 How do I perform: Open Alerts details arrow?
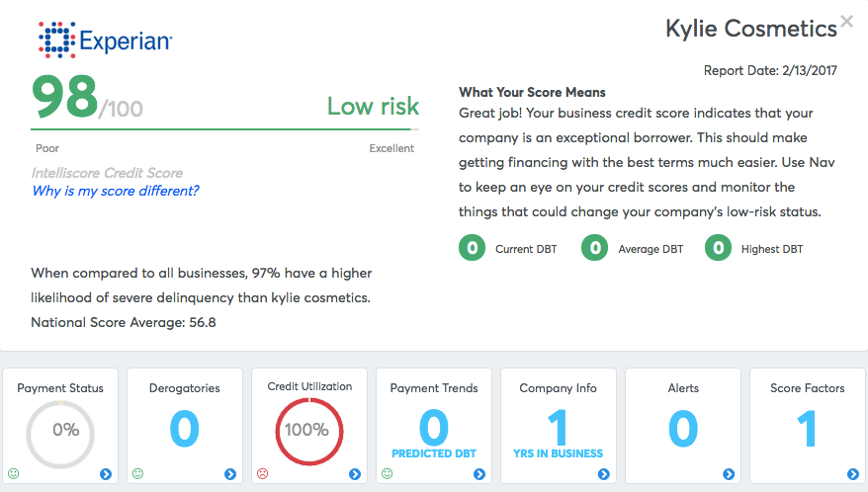click(x=729, y=474)
